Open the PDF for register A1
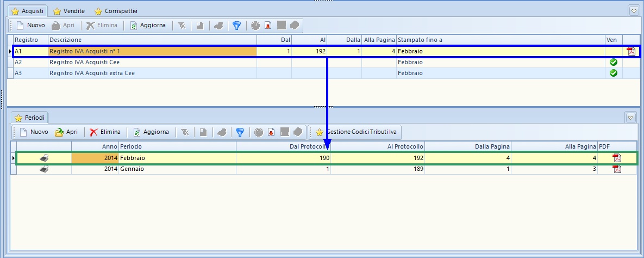 point(631,51)
